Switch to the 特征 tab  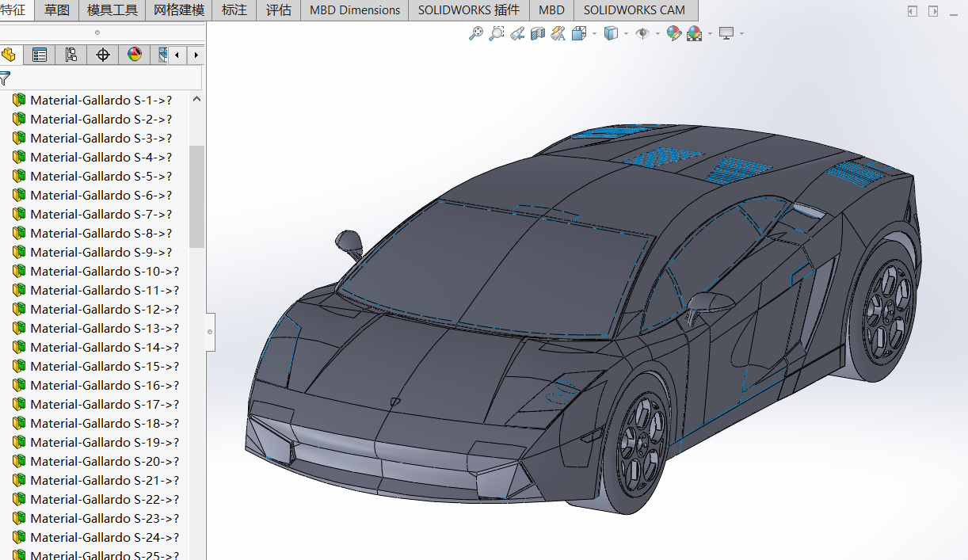pyautogui.click(x=13, y=10)
